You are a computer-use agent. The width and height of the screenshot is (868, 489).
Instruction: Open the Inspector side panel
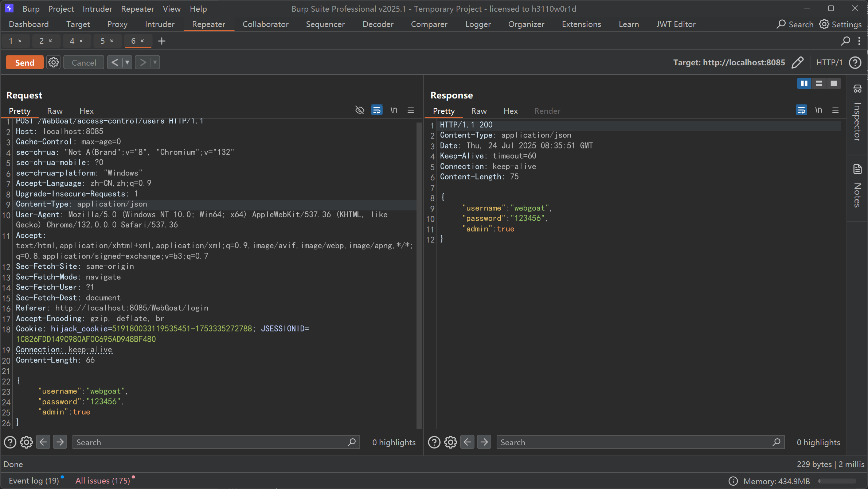coord(857,113)
